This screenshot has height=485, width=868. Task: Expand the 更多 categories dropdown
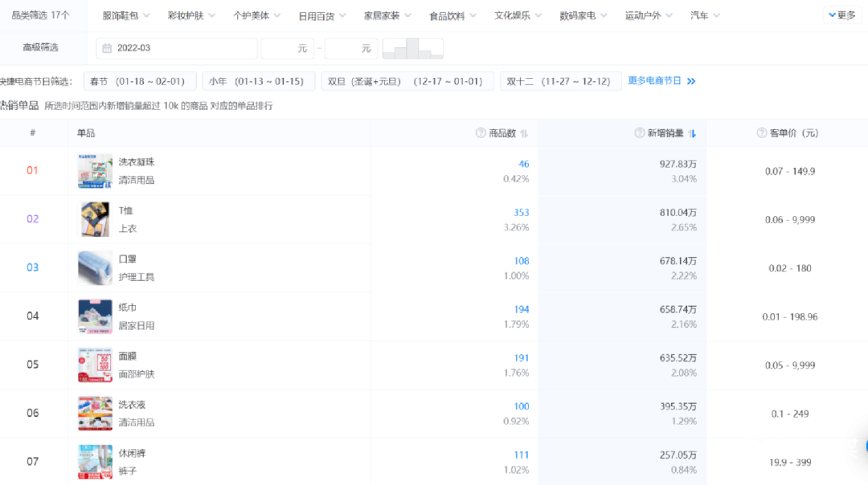[841, 15]
